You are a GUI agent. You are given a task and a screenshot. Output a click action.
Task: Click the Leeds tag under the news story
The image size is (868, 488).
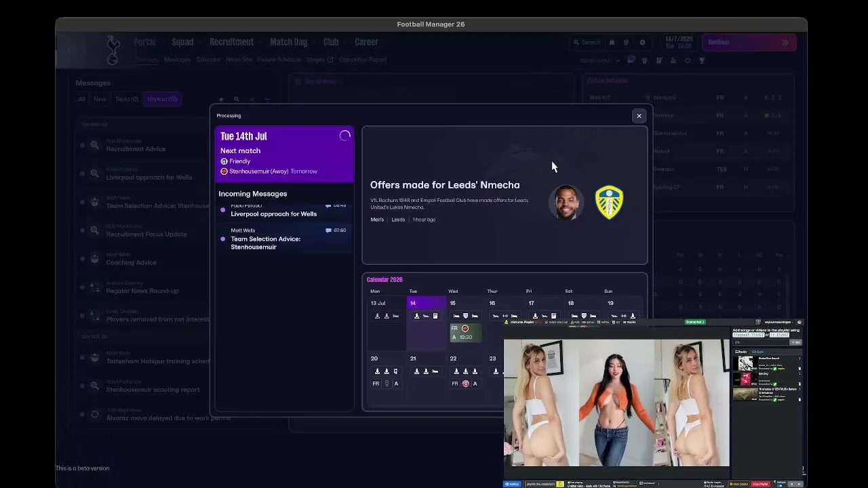(398, 220)
